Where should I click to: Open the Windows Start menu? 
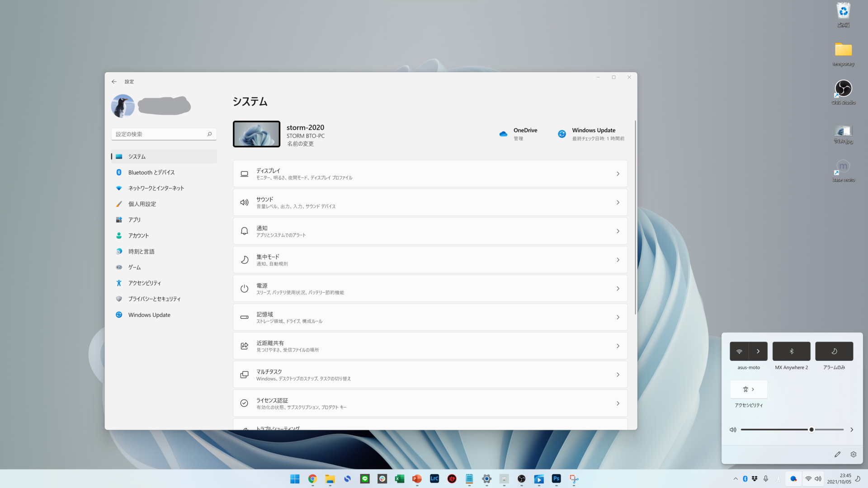[295, 479]
